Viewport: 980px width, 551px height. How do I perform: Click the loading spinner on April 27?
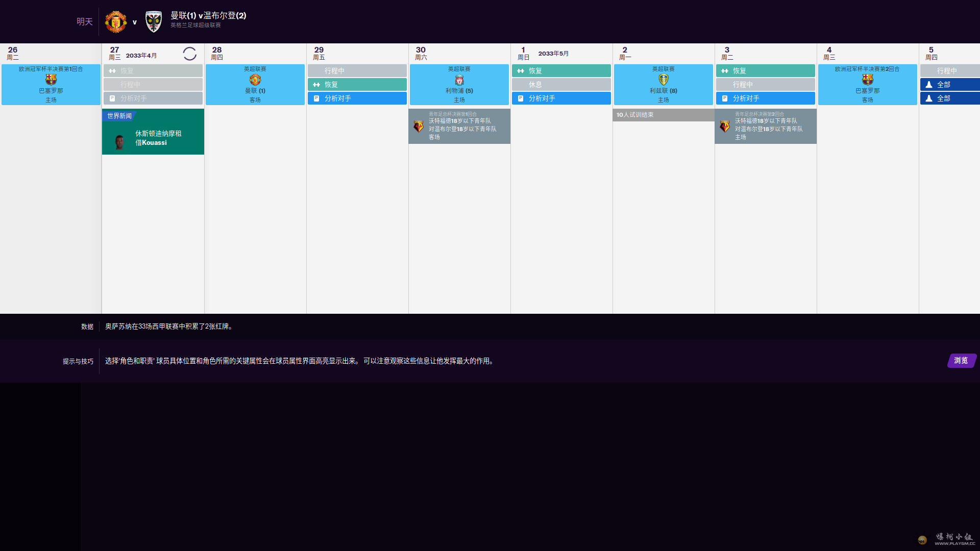click(x=189, y=54)
